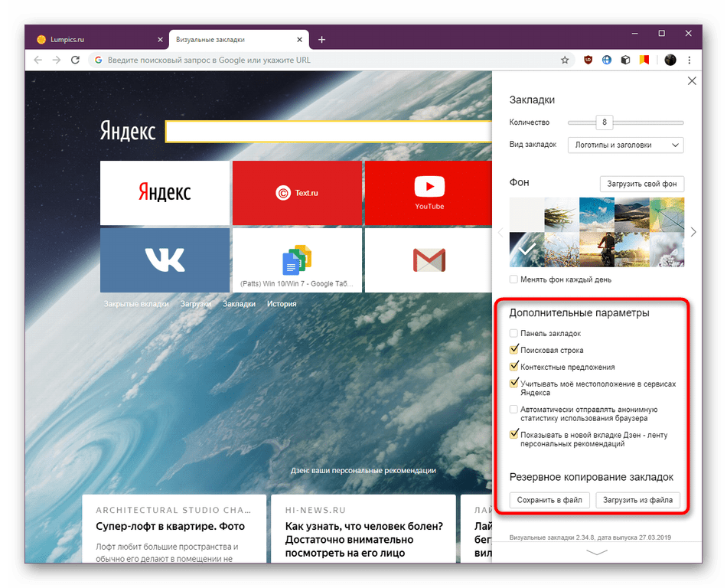Open История link below tiles

(x=282, y=304)
